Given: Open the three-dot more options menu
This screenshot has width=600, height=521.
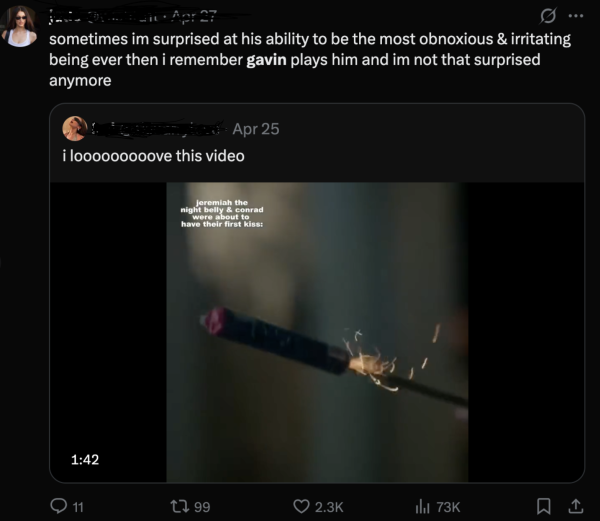Looking at the screenshot, I should tap(576, 16).
